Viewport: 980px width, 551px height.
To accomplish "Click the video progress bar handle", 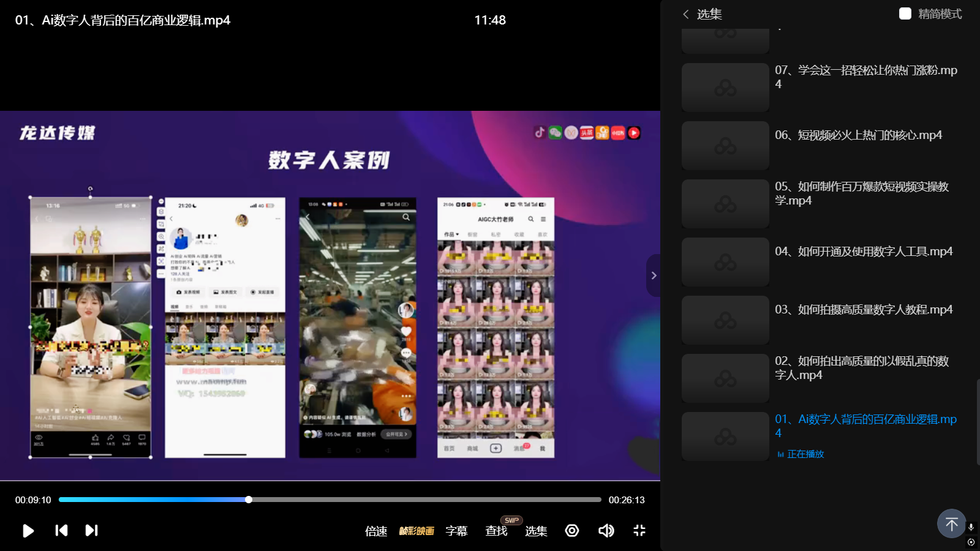I will pyautogui.click(x=249, y=500).
